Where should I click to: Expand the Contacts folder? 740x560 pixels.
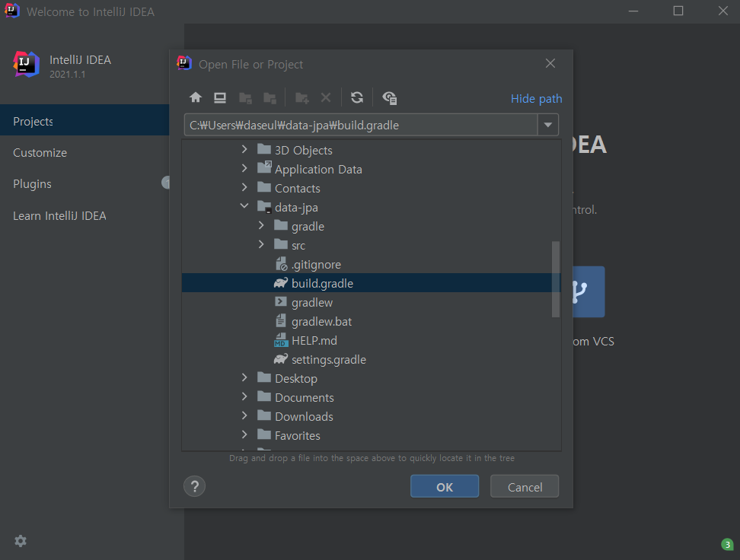pos(244,187)
